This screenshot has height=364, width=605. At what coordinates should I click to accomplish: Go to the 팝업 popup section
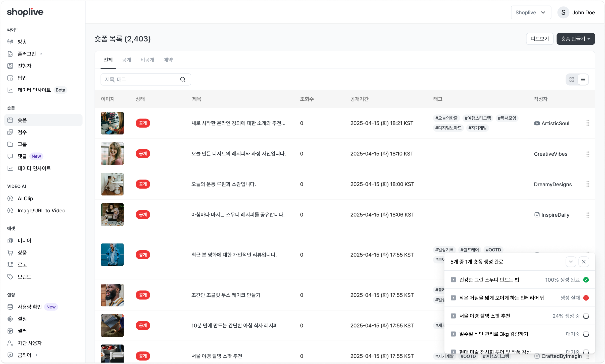[x=43, y=78]
